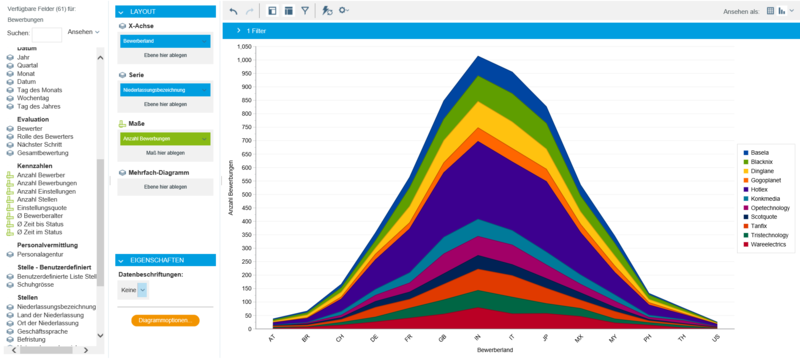Select the Land der Niederlassung field icon
Screen dimensions: 800x360
[x=10, y=315]
